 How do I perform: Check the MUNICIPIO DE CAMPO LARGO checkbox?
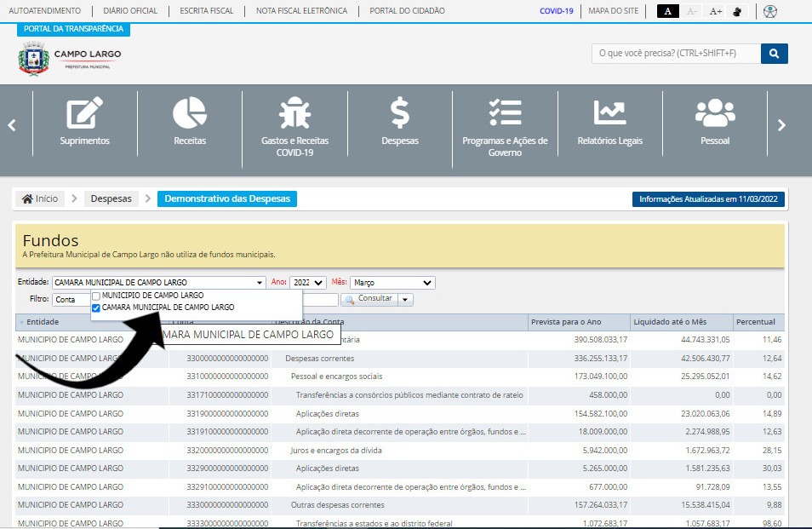(96, 296)
